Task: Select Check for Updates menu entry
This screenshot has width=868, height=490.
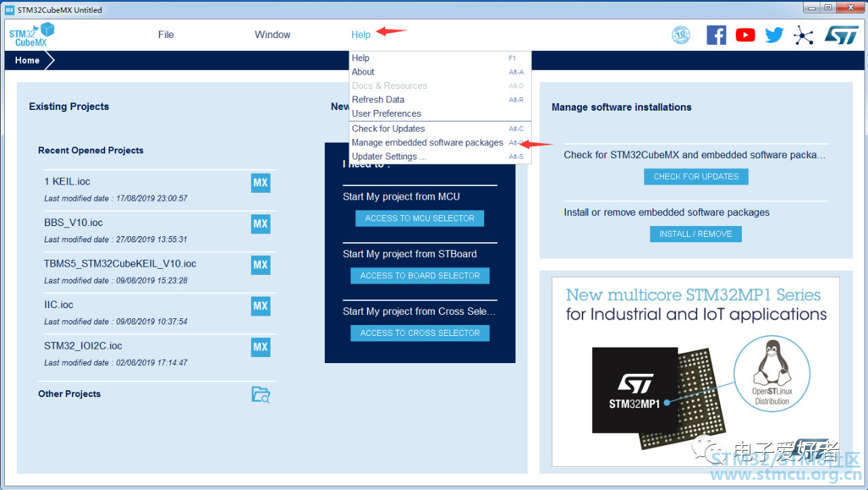Action: (440, 128)
